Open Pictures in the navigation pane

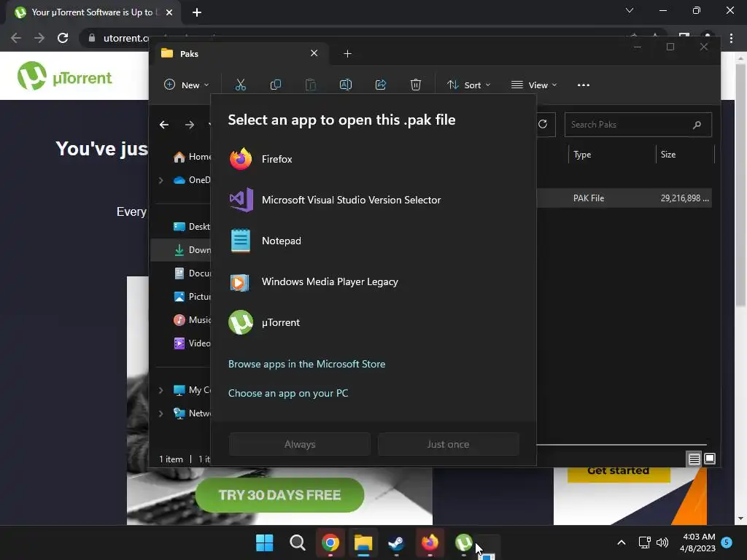click(192, 297)
